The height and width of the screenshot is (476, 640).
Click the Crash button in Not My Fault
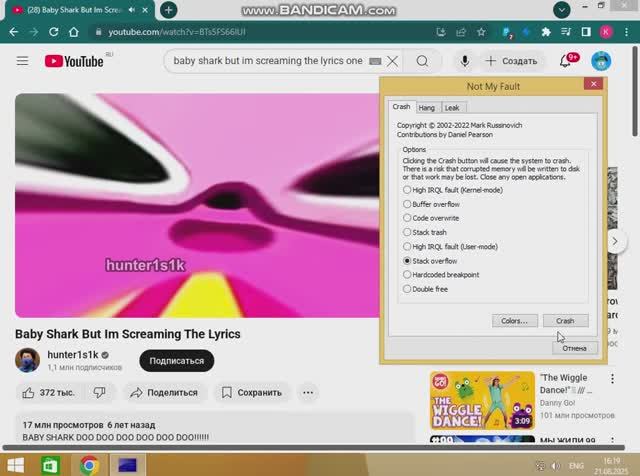click(565, 321)
